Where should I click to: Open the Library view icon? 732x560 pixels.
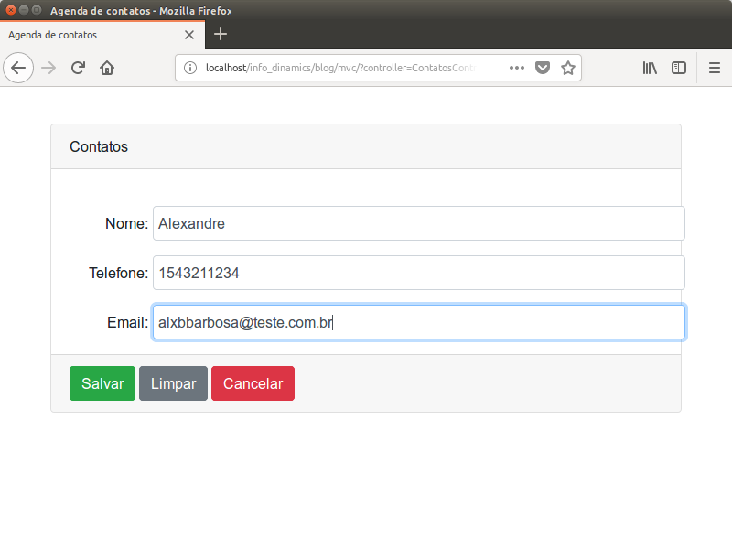pos(650,68)
